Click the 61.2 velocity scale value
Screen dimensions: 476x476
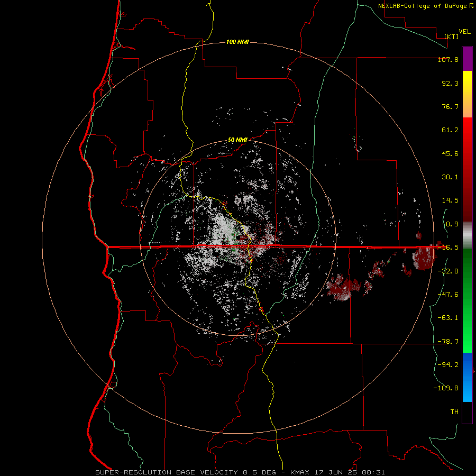[x=450, y=130]
